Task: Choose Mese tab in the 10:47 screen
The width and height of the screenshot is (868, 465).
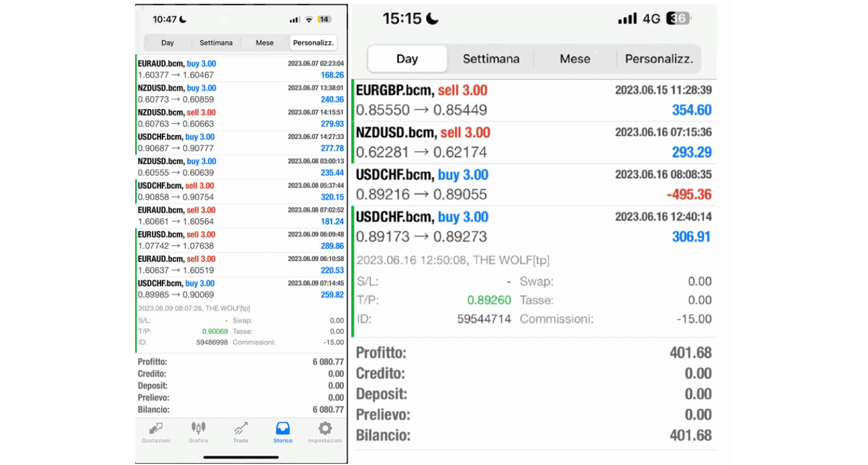Action: tap(265, 43)
